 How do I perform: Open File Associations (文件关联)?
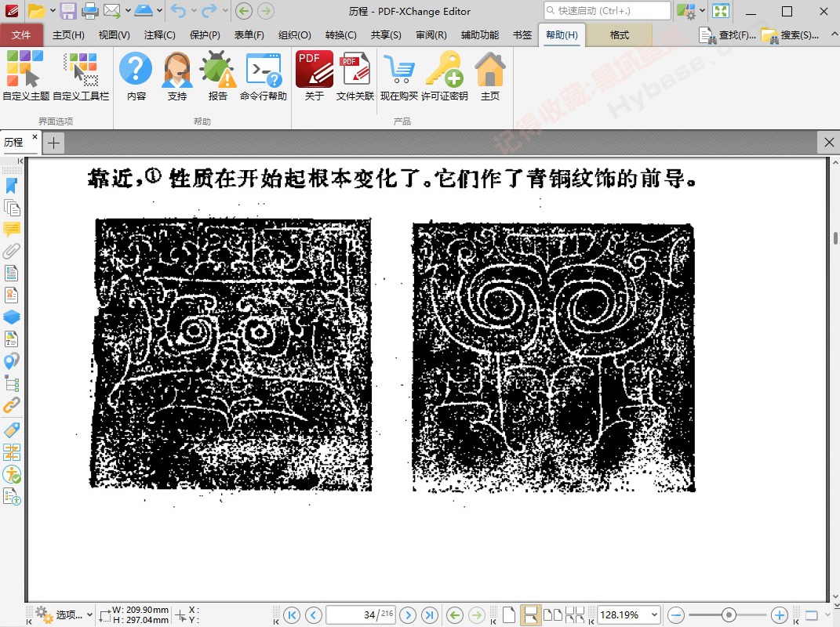(x=355, y=76)
